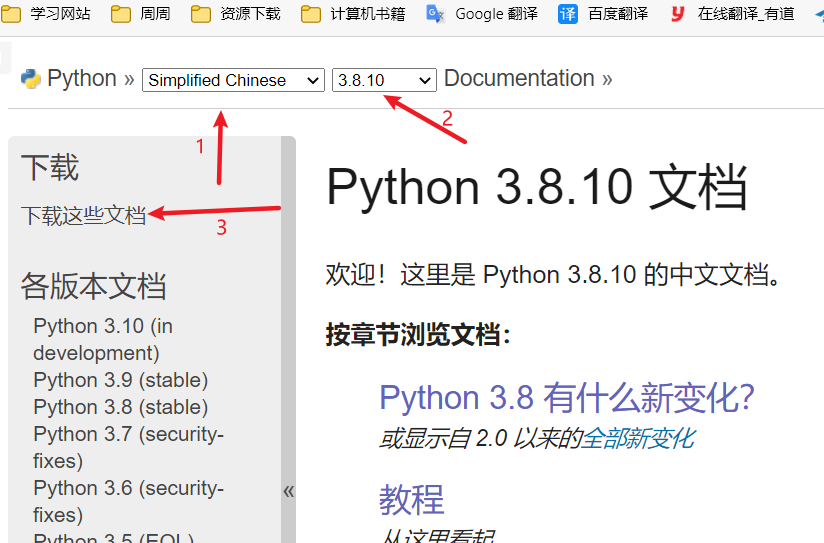Click the 按章节浏览文档 text
Viewport: 824px width, 543px height.
pos(419,335)
